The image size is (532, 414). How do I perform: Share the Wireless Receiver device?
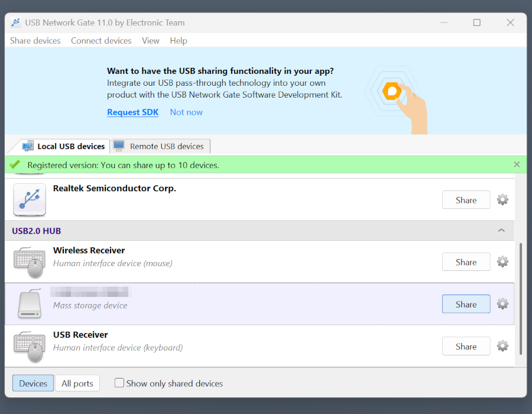tap(466, 262)
